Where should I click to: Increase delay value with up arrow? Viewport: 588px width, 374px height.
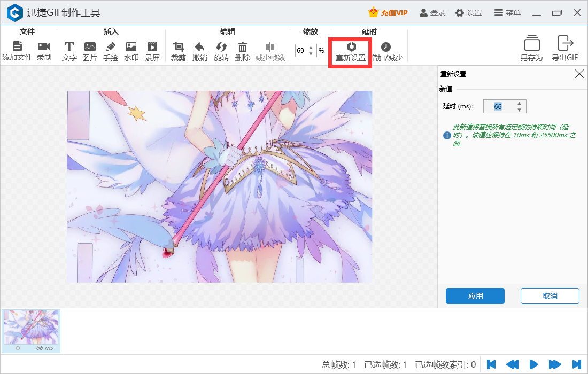click(520, 104)
